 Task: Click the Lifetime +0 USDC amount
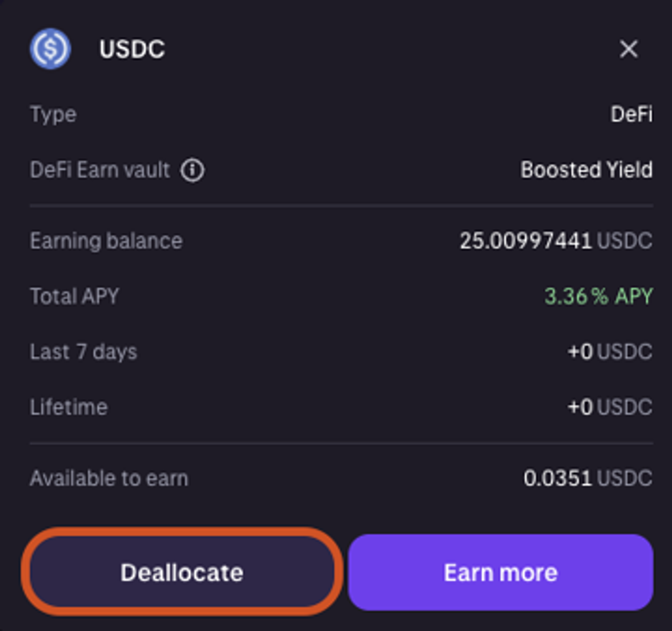click(x=610, y=407)
